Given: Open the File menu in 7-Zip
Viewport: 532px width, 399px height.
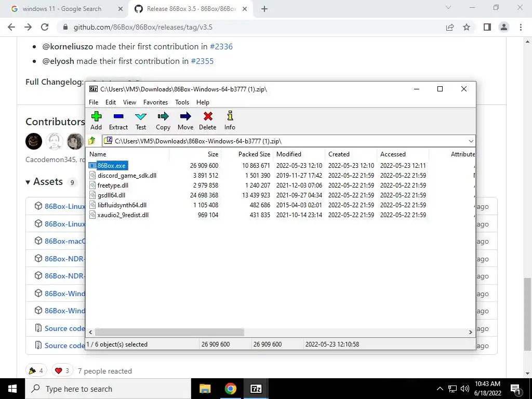Looking at the screenshot, I should (94, 102).
